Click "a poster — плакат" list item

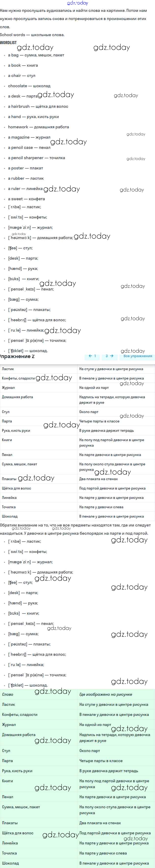(x=26, y=168)
